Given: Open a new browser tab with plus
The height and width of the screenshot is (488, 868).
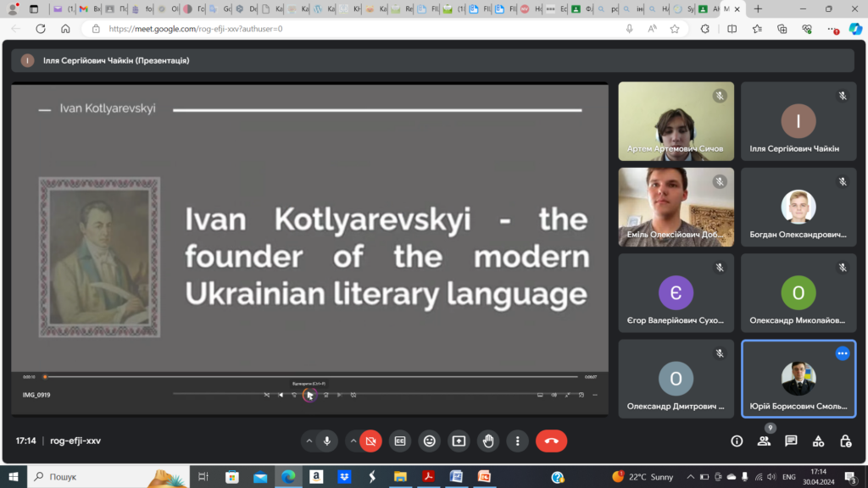Looking at the screenshot, I should pos(757,8).
